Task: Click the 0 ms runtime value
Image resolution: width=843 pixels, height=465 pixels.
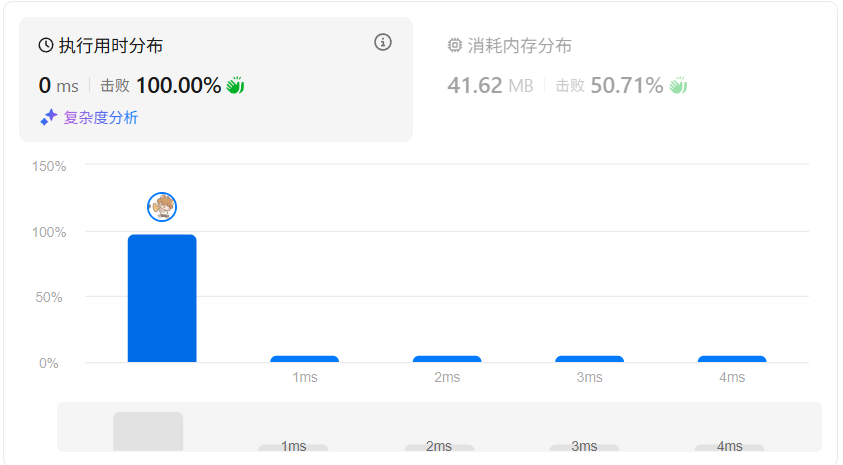Action: 59,85
